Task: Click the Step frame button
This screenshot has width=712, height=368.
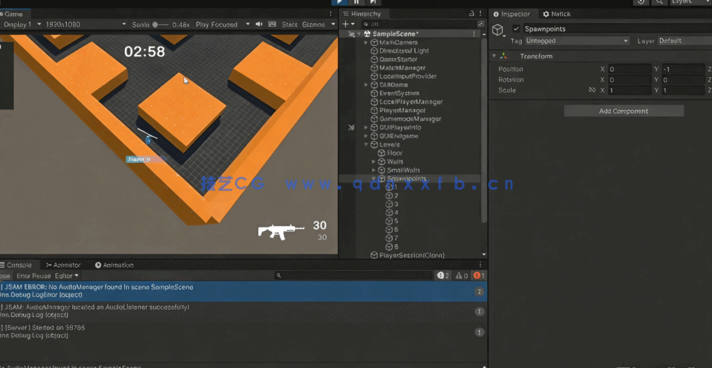Action: pos(373,2)
